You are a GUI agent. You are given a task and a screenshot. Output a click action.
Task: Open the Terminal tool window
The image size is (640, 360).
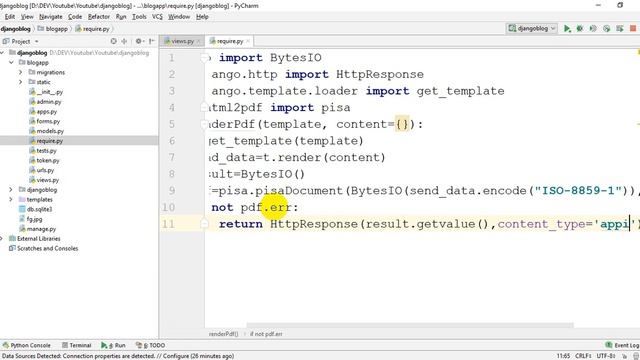pos(76,345)
